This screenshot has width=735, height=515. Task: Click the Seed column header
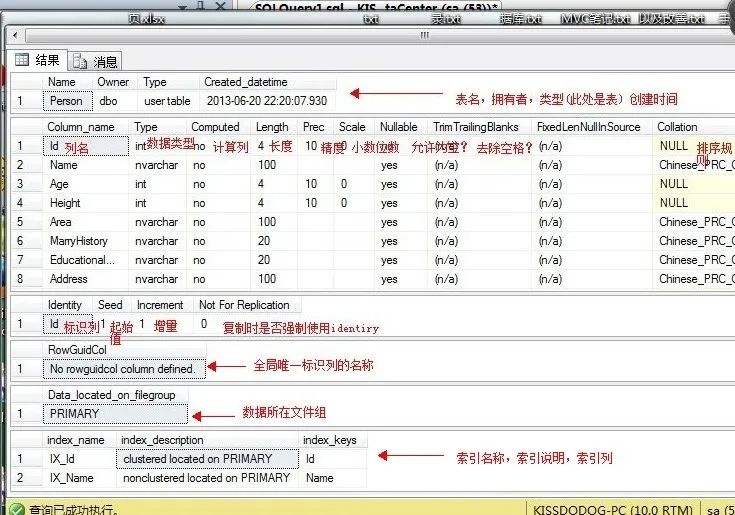[110, 305]
